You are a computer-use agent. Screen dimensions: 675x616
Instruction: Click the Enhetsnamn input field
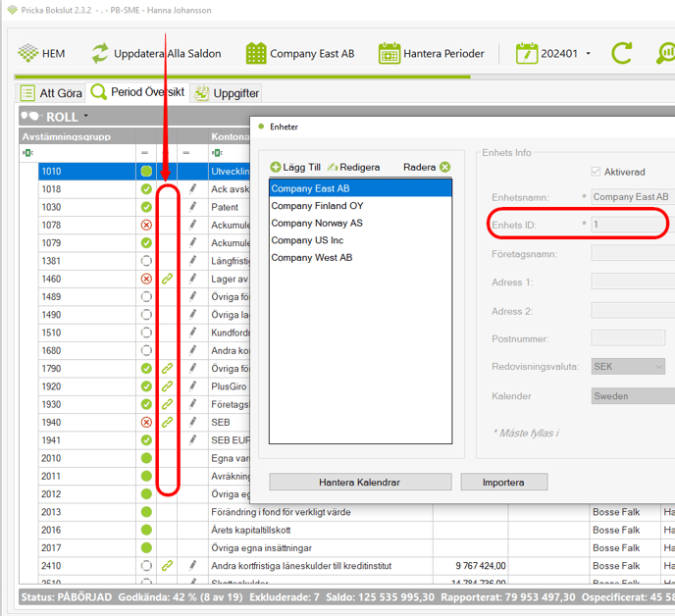[633, 197]
